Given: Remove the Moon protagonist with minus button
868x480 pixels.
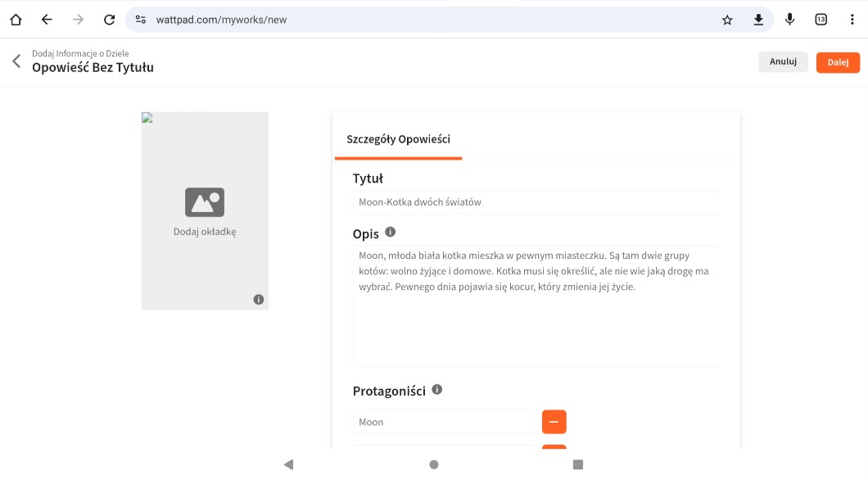Looking at the screenshot, I should [554, 422].
